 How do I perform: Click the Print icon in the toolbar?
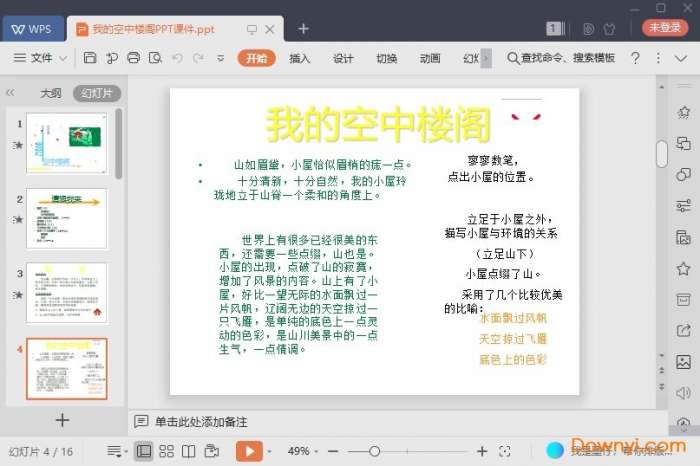[x=133, y=58]
